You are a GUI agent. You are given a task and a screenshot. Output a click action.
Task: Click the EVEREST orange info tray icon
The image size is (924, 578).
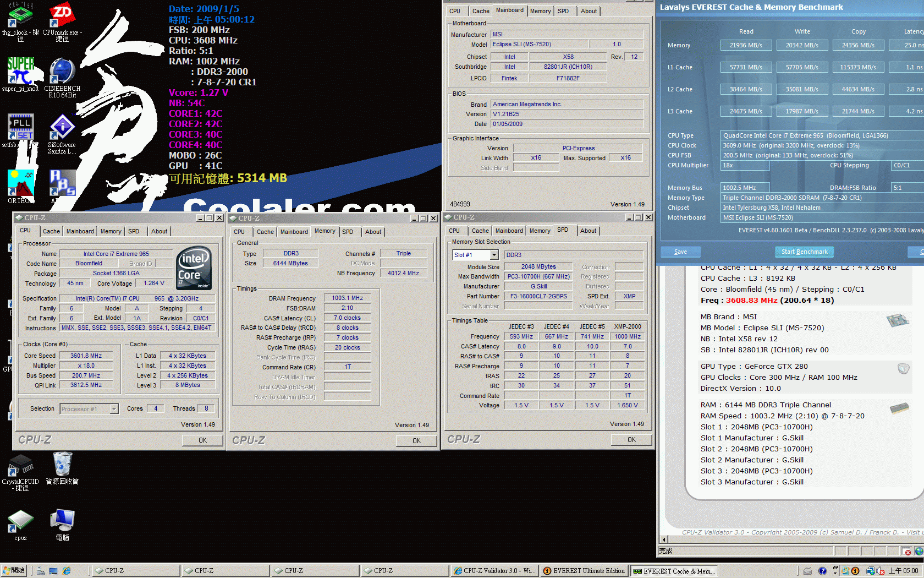click(855, 571)
